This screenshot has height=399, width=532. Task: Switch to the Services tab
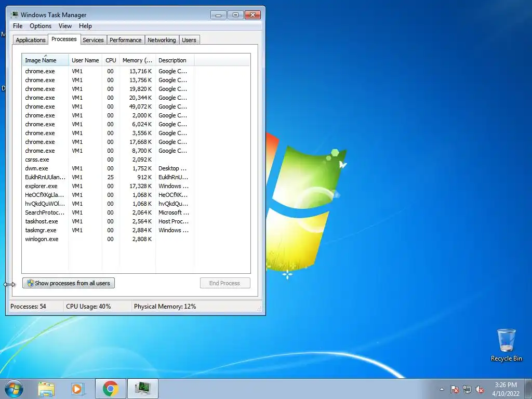click(x=93, y=40)
